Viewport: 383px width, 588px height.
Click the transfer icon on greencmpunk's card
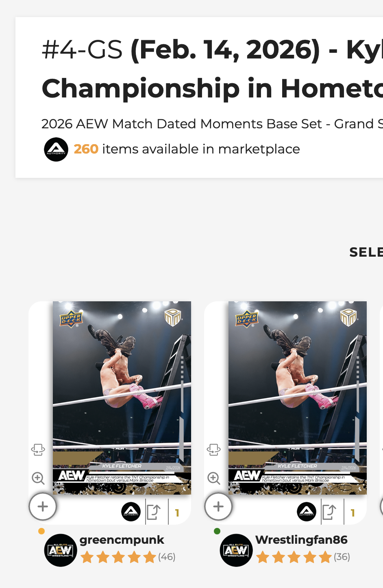154,512
